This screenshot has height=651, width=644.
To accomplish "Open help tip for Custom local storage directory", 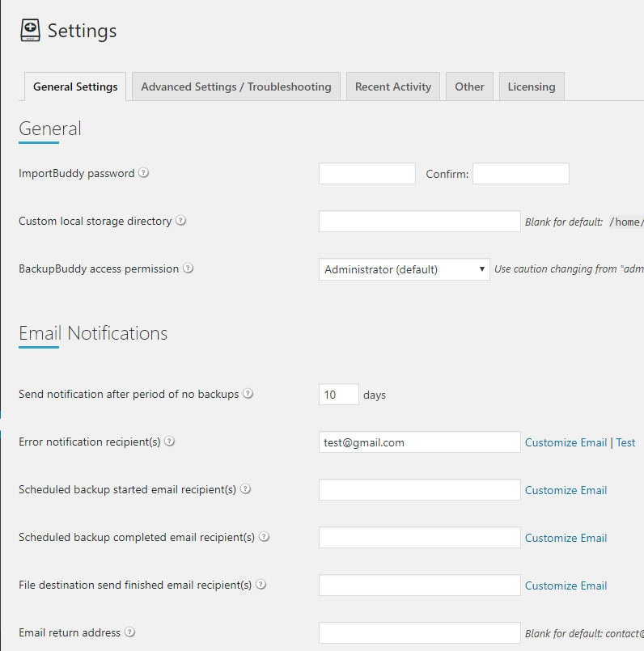I will 180,221.
